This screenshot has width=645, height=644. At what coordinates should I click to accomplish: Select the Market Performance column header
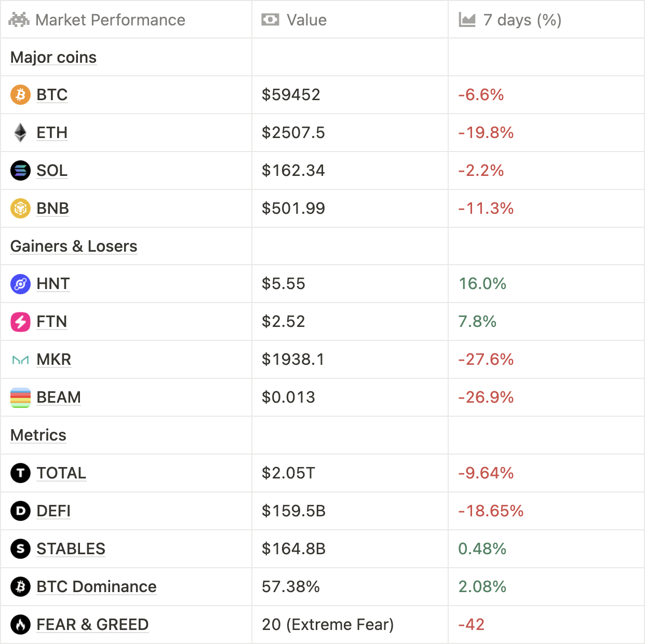click(110, 20)
